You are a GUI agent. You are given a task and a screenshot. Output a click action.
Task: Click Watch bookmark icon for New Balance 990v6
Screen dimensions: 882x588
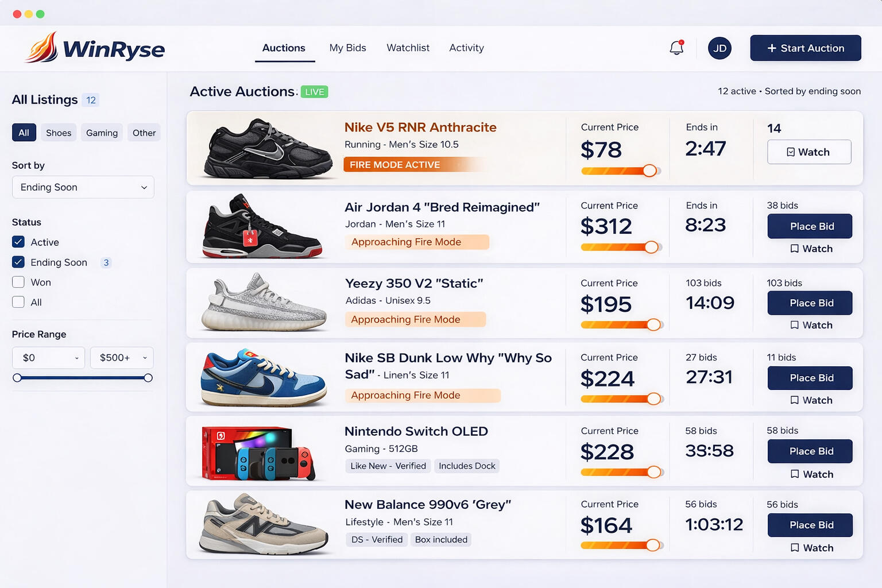pyautogui.click(x=795, y=548)
